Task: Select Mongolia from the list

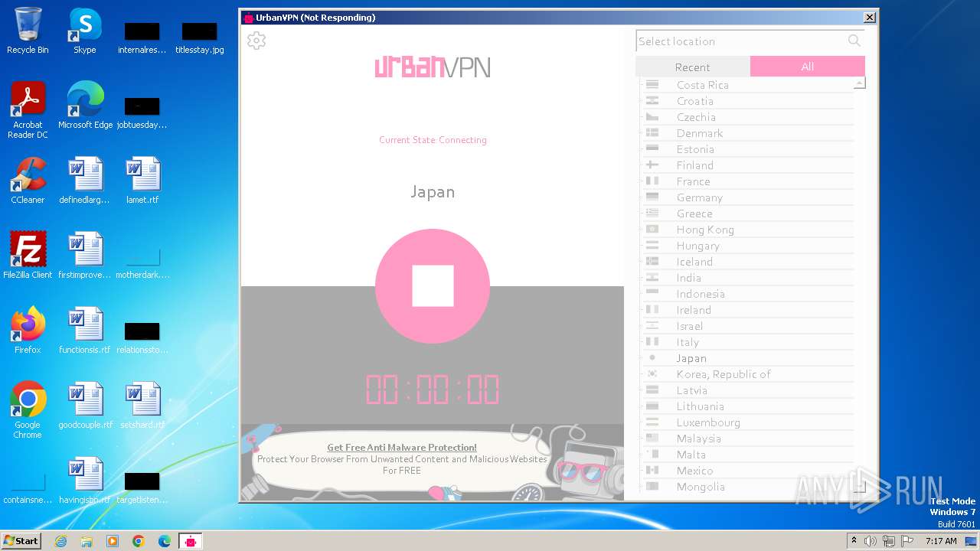Action: pyautogui.click(x=747, y=487)
